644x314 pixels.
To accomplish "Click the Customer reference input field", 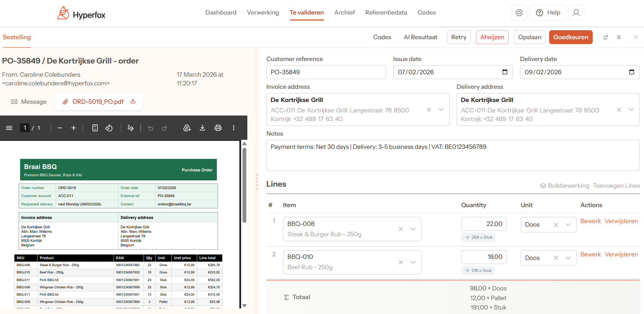I will pyautogui.click(x=326, y=72).
